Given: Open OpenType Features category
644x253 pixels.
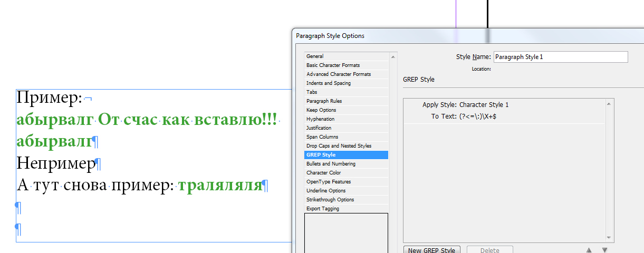Looking at the screenshot, I should click(x=347, y=182).
